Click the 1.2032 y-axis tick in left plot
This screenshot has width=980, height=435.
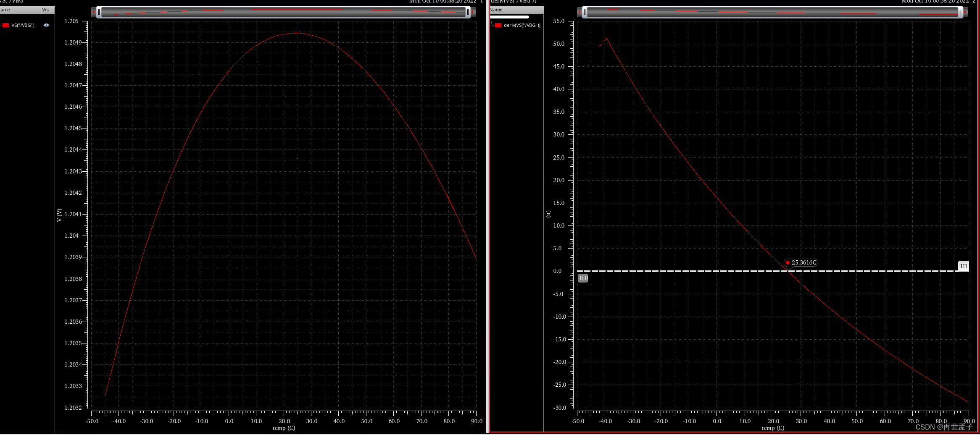tap(73, 408)
